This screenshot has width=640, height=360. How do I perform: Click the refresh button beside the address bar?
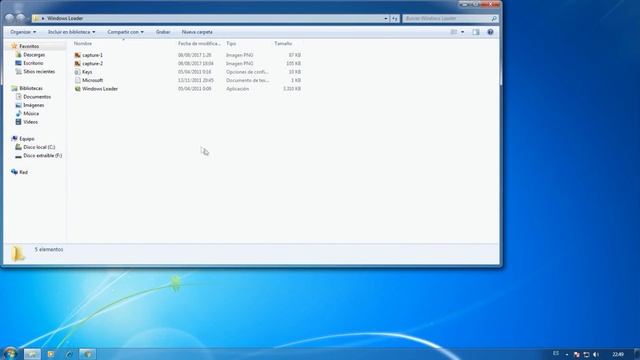(x=394, y=18)
